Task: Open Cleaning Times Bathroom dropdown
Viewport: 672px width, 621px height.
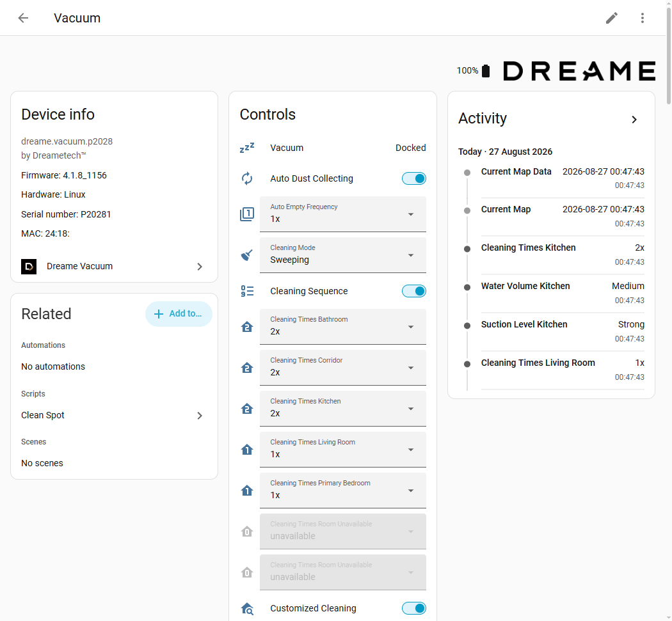Action: click(343, 327)
